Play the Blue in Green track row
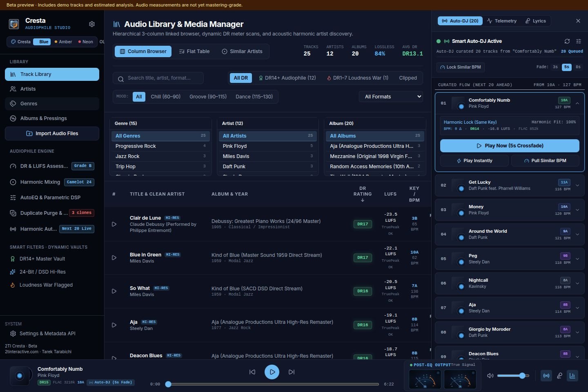This screenshot has height=392, width=588. pyautogui.click(x=114, y=258)
